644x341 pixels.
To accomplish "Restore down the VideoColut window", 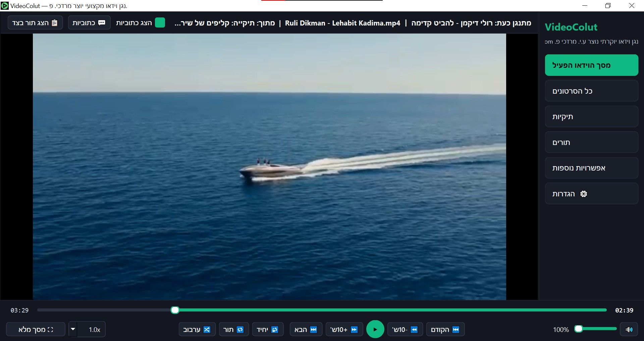I will point(608,6).
